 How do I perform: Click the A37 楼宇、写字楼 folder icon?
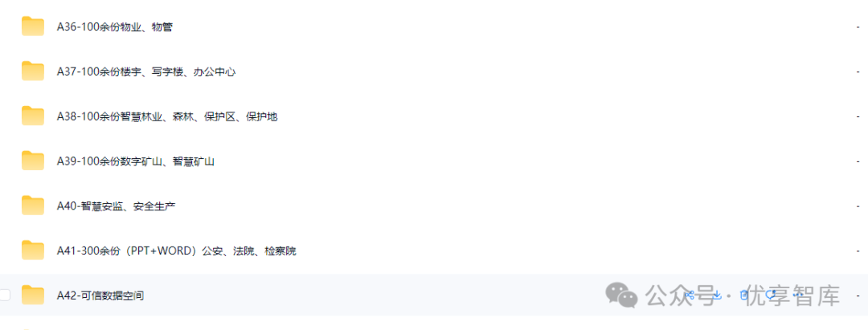(x=33, y=71)
